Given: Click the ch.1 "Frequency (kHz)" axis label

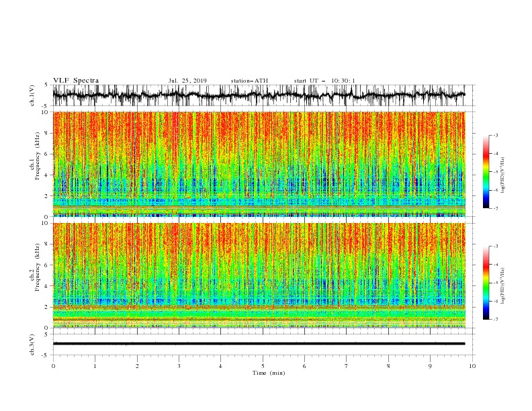Looking at the screenshot, I should 38,156.
